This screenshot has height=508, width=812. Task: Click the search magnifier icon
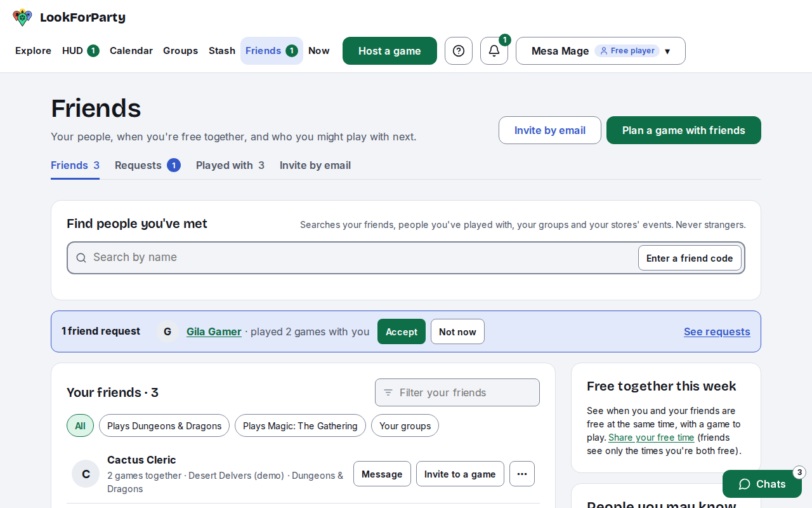pyautogui.click(x=81, y=258)
